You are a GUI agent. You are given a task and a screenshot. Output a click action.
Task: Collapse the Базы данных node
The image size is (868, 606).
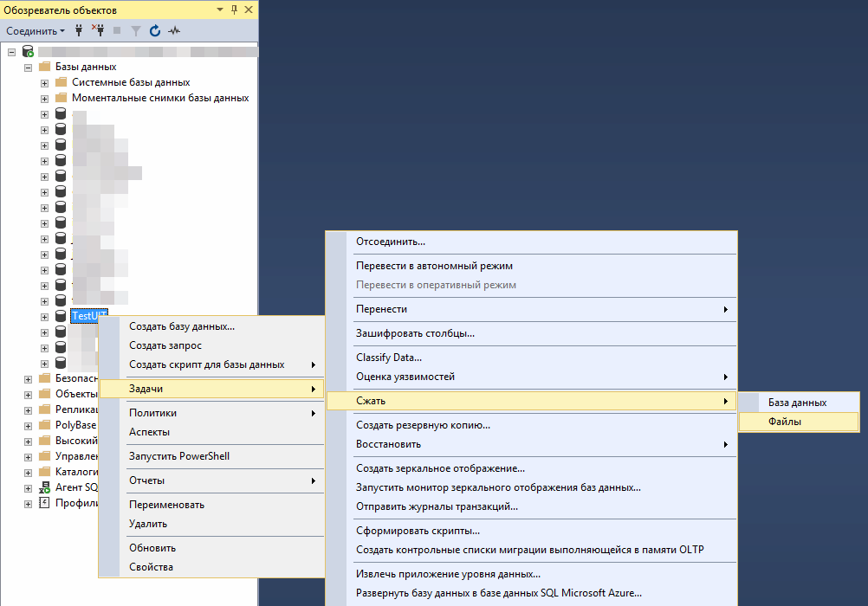click(28, 66)
